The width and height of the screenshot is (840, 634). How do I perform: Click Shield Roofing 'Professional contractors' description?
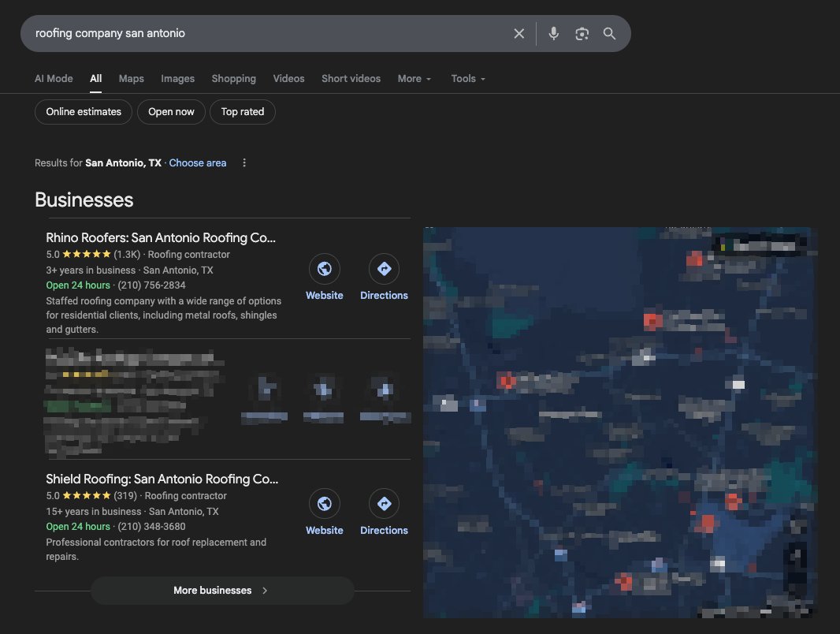[x=156, y=549]
